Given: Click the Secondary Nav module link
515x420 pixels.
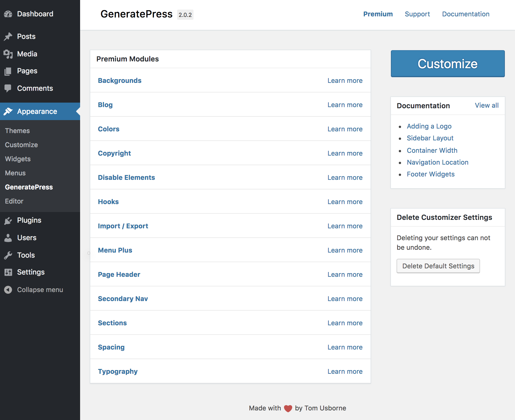Looking at the screenshot, I should tap(123, 299).
